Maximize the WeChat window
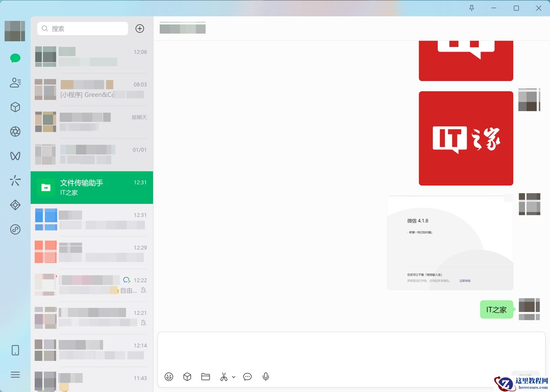The image size is (550, 392). tap(516, 8)
